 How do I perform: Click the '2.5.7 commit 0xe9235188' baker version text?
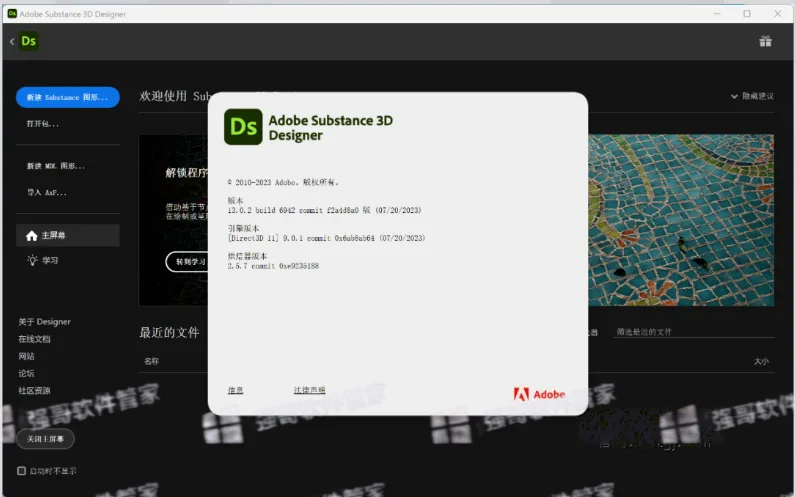273,266
